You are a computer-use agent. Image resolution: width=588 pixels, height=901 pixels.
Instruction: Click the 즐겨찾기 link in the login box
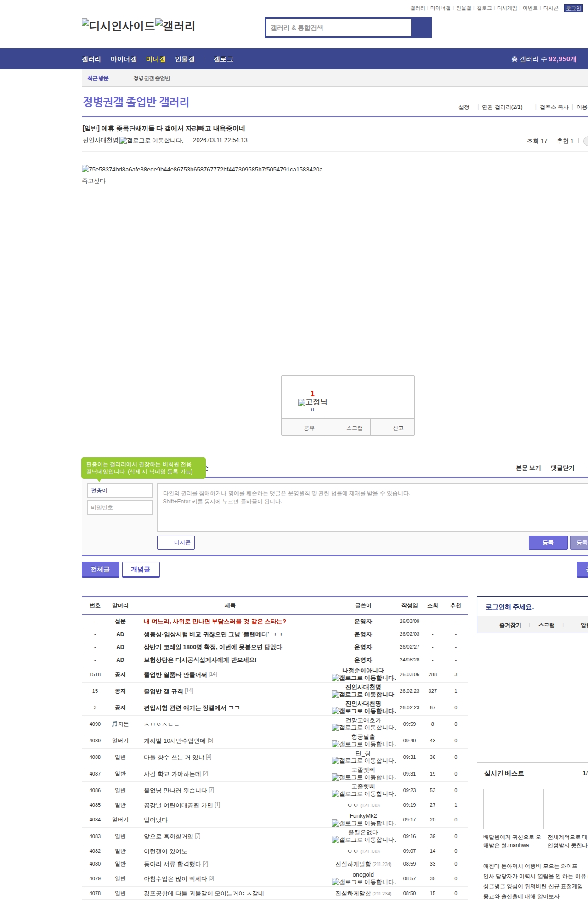(510, 626)
